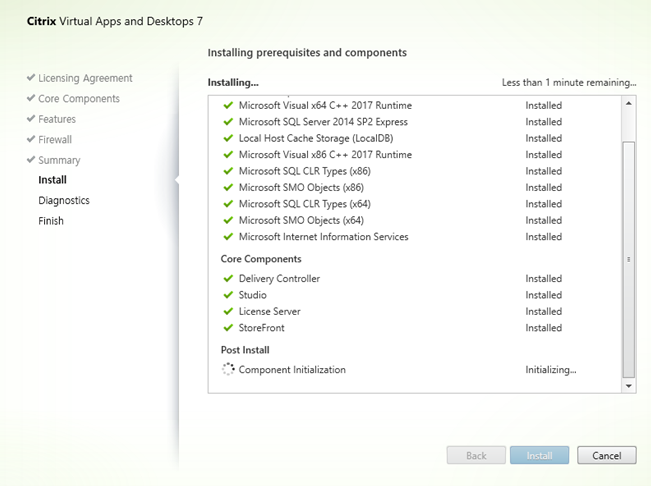The height and width of the screenshot is (486, 651).
Task: Click green check beside Studio
Action: coord(228,295)
